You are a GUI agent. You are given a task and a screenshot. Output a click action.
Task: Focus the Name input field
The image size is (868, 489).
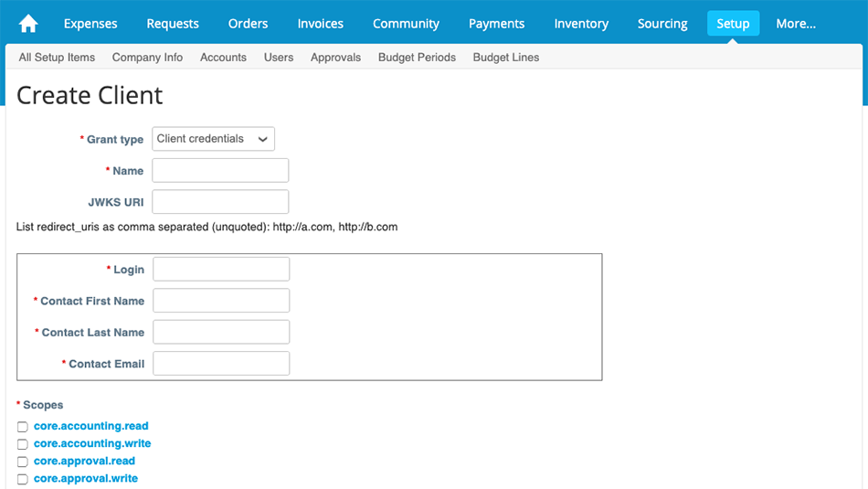[220, 171]
